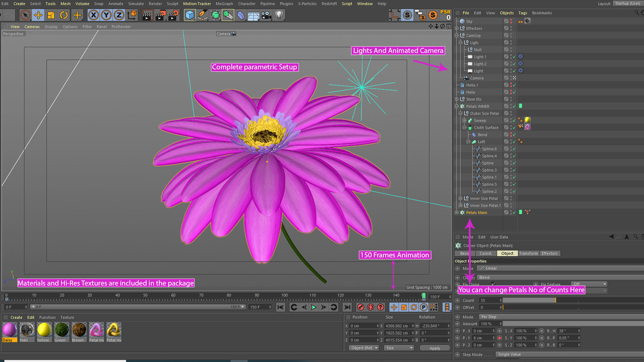Toggle Autokeying button

[x=371, y=307]
